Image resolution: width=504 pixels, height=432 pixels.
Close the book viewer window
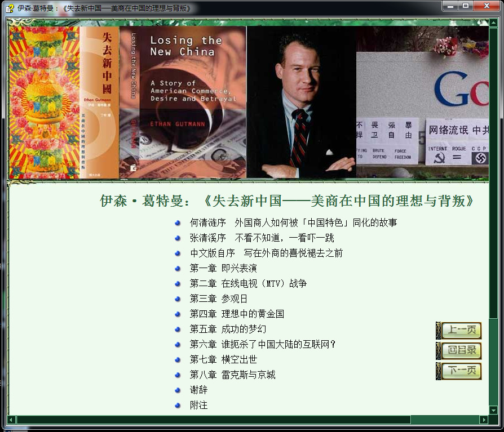pyautogui.click(x=487, y=6)
